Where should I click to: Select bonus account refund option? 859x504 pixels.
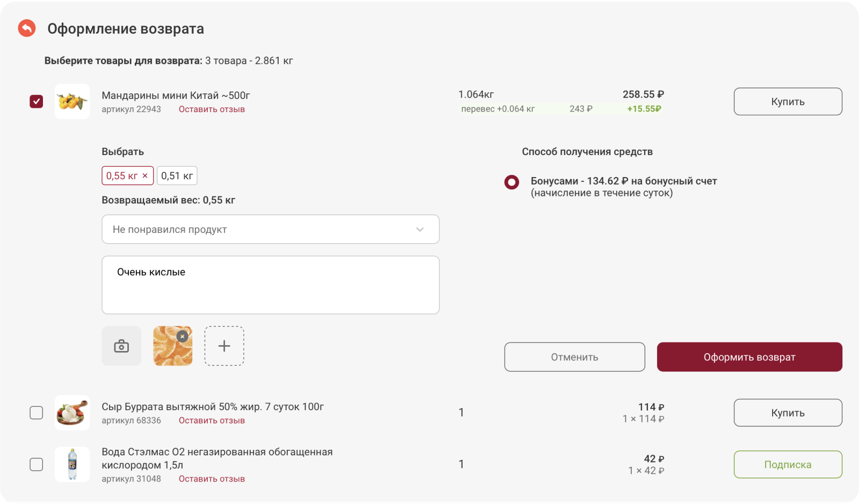(x=512, y=182)
